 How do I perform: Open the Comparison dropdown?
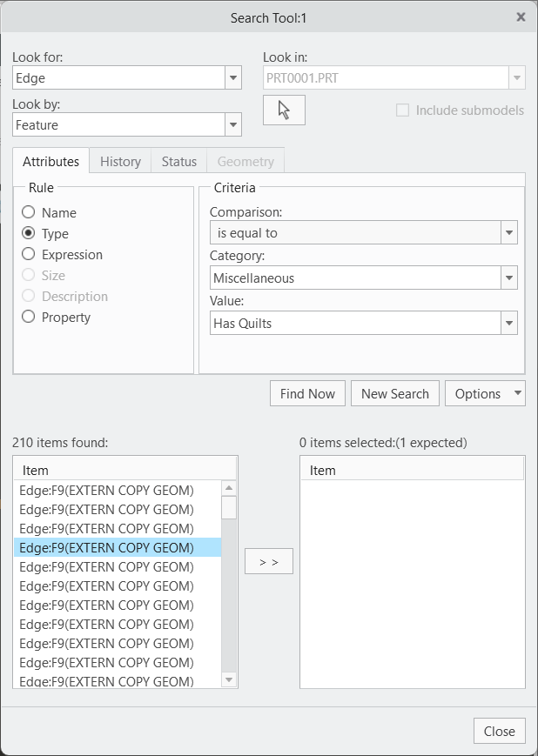point(508,233)
